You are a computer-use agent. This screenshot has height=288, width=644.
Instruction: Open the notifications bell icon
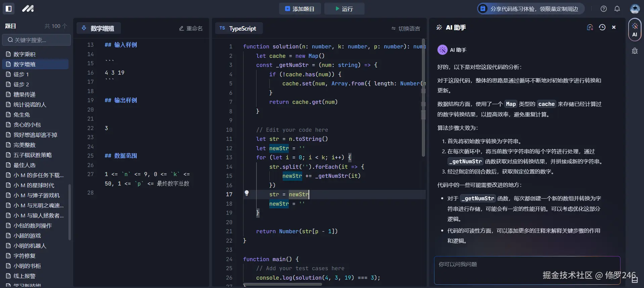tap(617, 9)
